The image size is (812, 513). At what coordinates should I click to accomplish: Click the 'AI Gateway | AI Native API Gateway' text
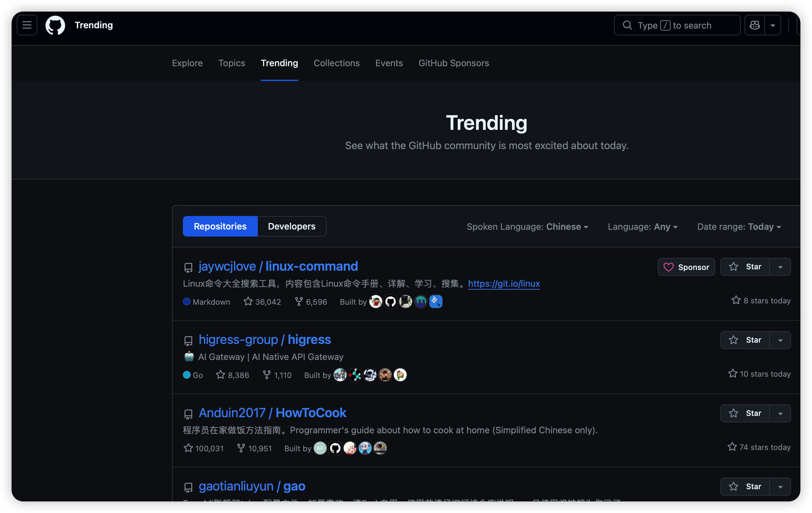point(271,356)
